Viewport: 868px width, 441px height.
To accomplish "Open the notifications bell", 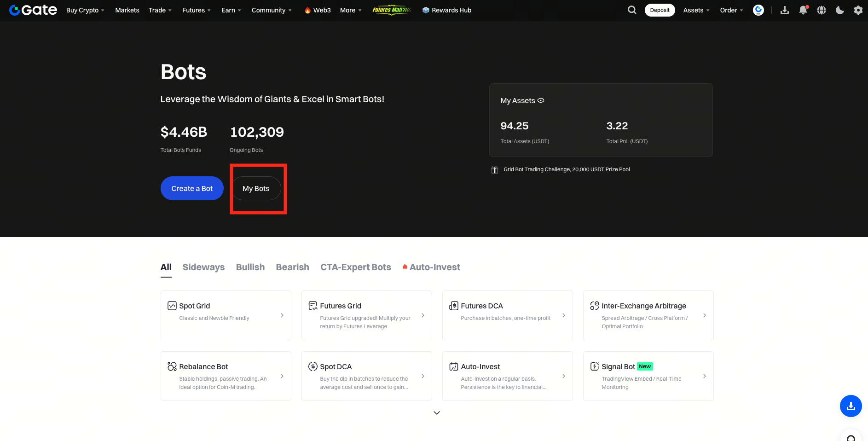I will (803, 10).
